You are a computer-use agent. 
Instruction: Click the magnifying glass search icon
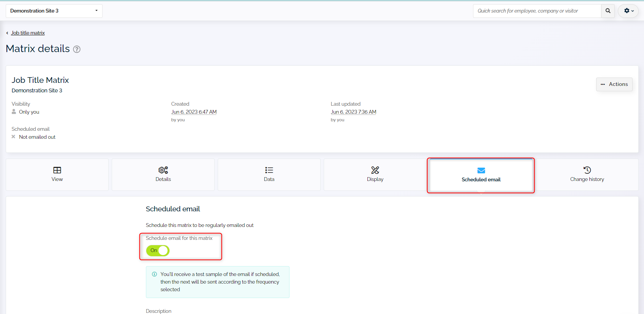(x=608, y=11)
